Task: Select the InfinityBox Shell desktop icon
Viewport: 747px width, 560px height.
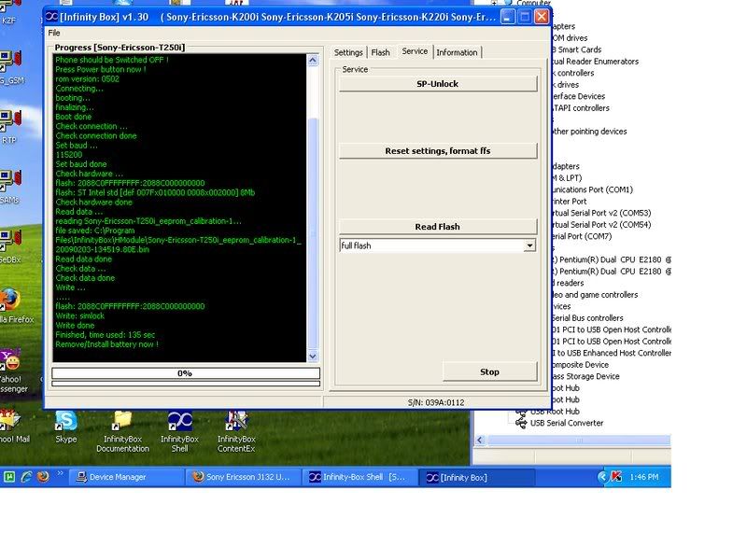Action: 179,431
